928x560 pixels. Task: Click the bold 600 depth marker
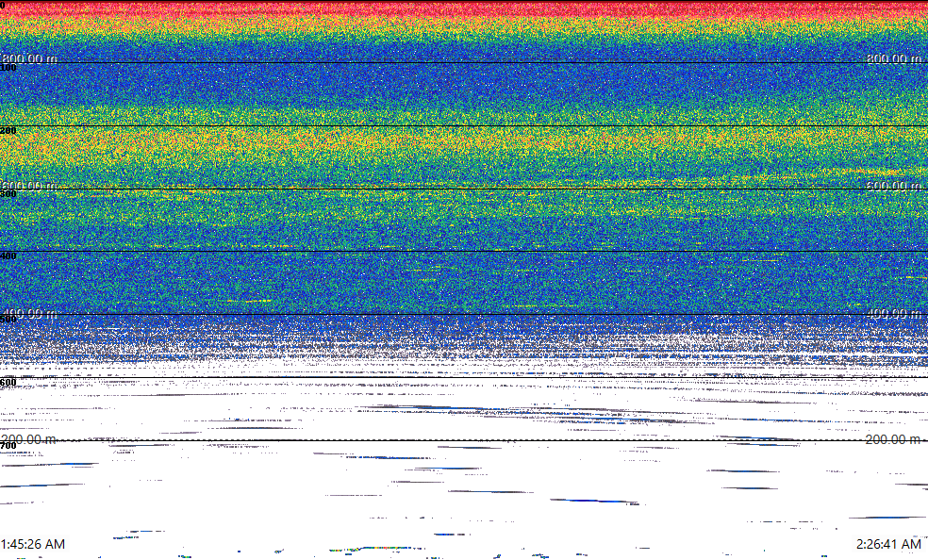tap(8, 383)
